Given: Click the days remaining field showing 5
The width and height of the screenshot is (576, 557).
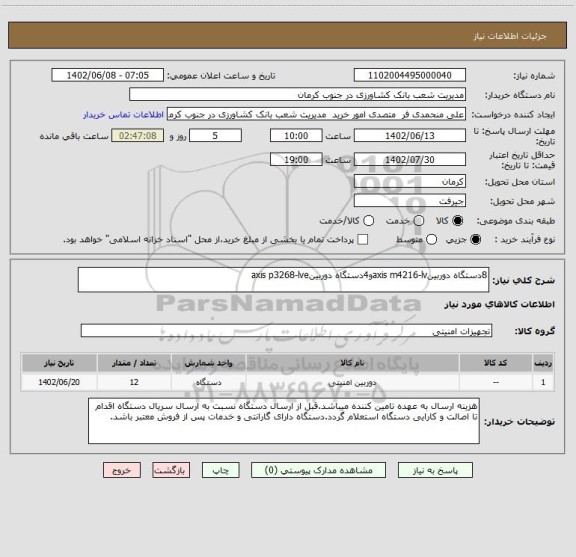Looking at the screenshot, I should pos(215,136).
